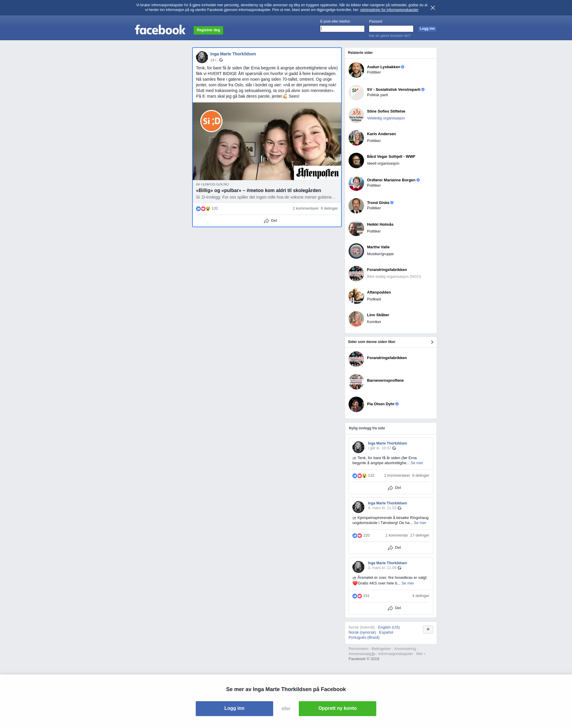View reactions on 220 likes post
The height and width of the screenshot is (728, 572).
361,536
